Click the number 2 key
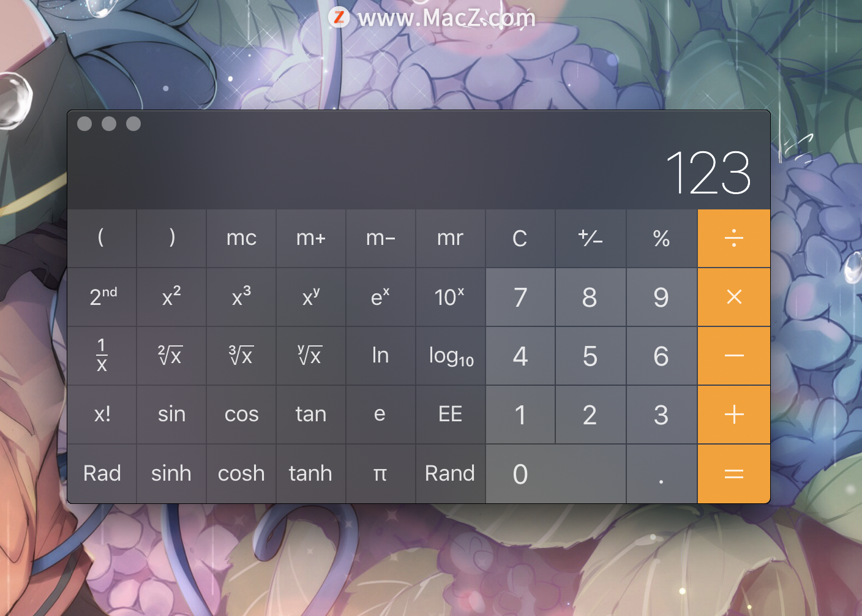Screen dimensions: 862x616 point(590,415)
